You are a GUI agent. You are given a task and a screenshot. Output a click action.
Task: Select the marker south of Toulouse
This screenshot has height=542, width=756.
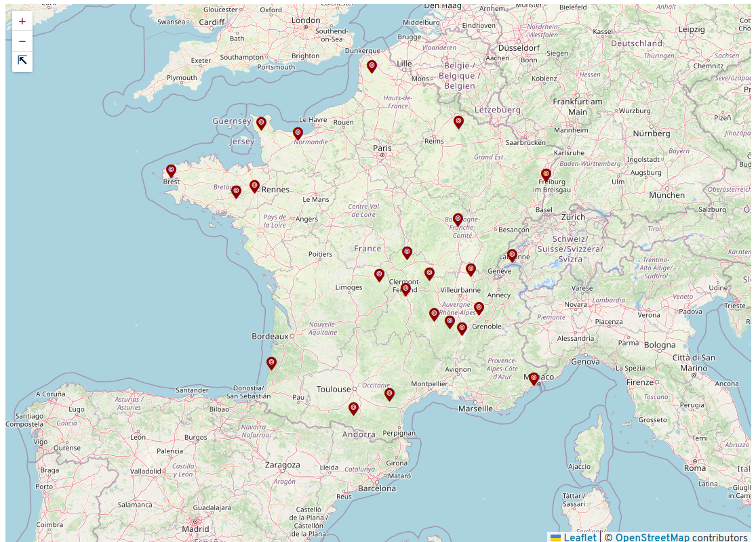click(x=354, y=409)
